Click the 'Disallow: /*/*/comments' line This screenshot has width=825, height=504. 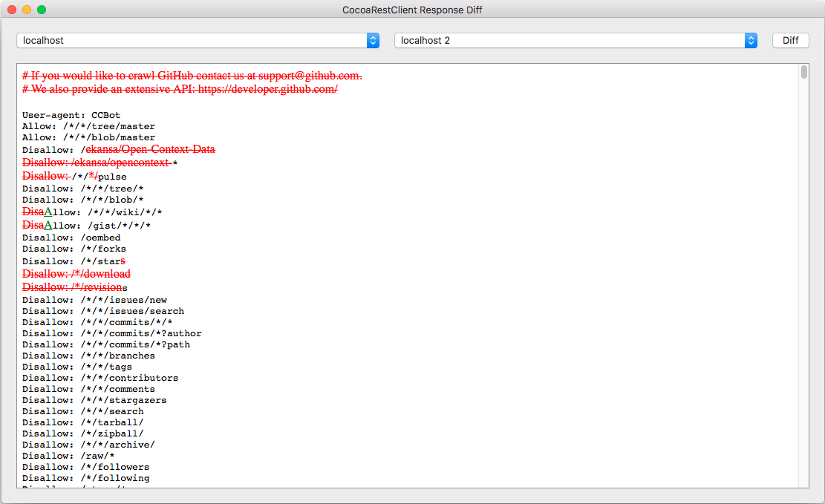88,388
